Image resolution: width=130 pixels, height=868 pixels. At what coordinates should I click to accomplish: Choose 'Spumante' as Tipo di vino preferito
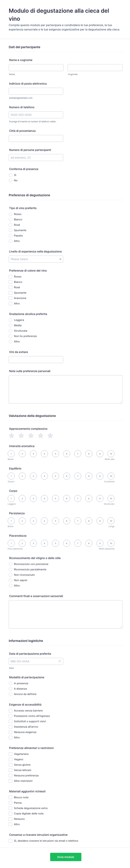pyautogui.click(x=10, y=230)
